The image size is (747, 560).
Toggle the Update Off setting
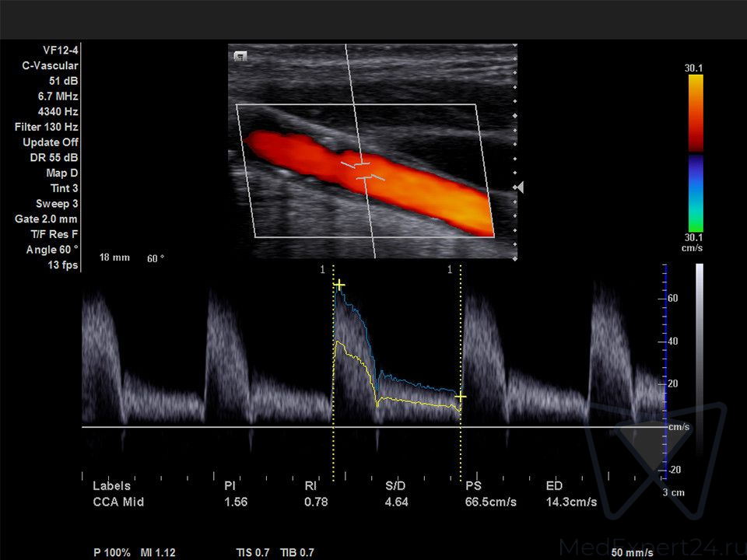coord(51,142)
